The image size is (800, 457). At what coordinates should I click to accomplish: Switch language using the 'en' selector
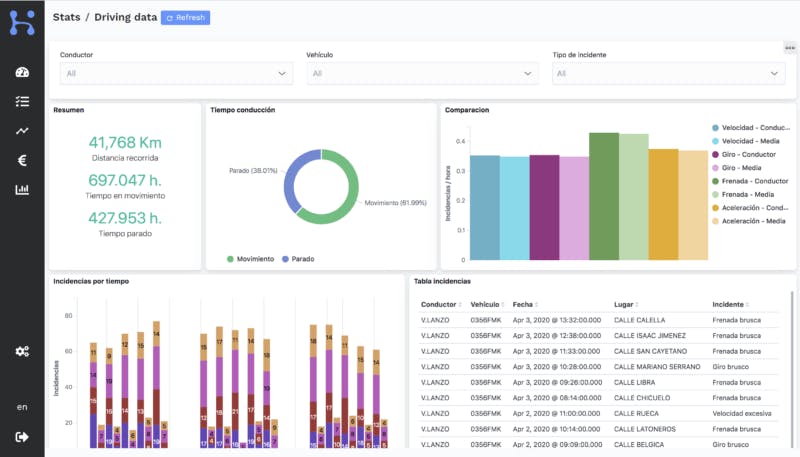(x=22, y=407)
